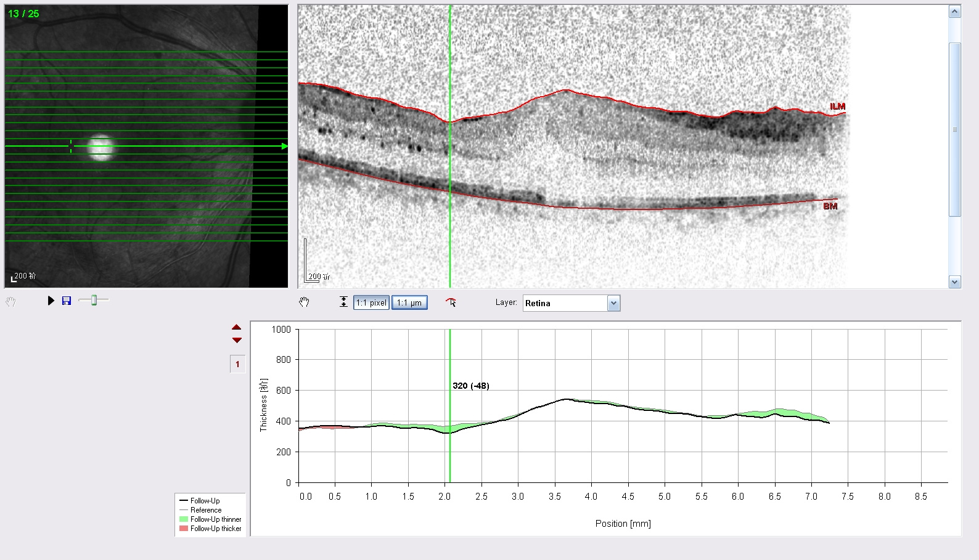The height and width of the screenshot is (560, 979).
Task: Click the red "Follow-Up thicker" color swatch
Action: click(184, 529)
